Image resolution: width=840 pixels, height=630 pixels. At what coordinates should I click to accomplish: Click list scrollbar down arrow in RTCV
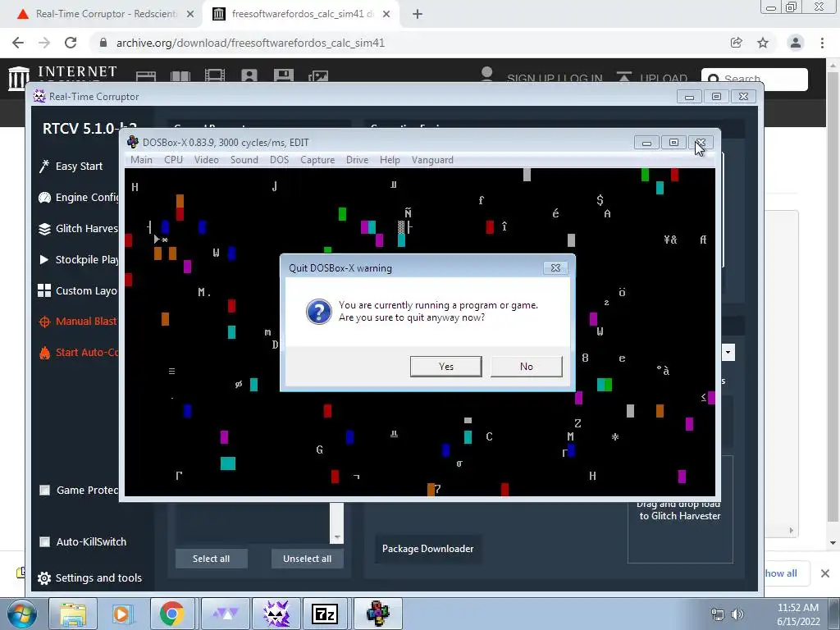[337, 536]
